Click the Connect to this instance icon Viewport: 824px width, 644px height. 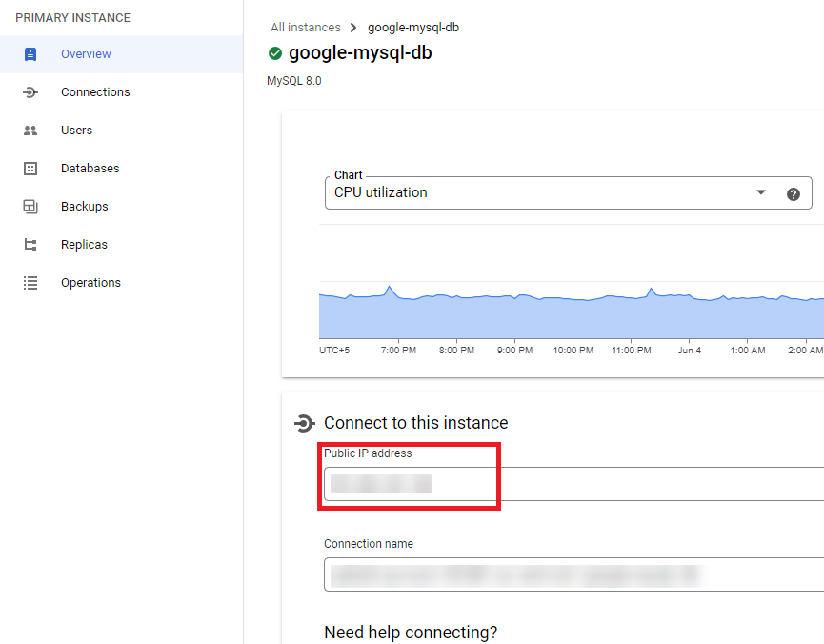click(x=304, y=423)
